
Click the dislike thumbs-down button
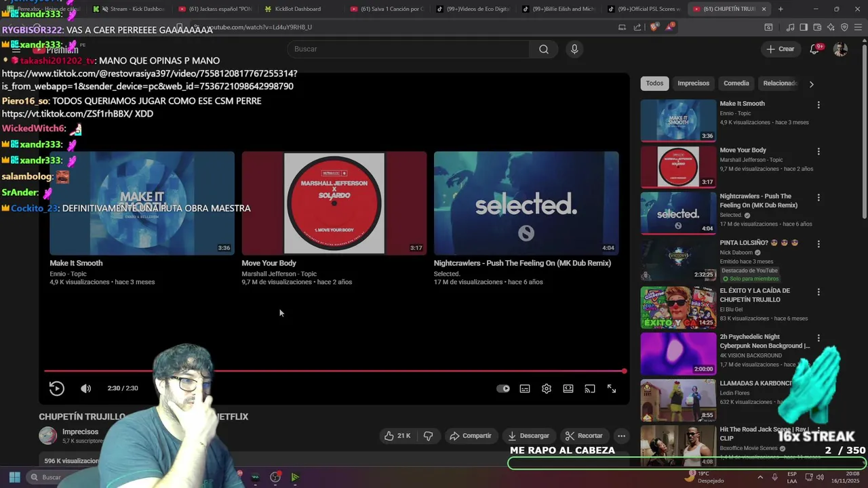coord(428,436)
